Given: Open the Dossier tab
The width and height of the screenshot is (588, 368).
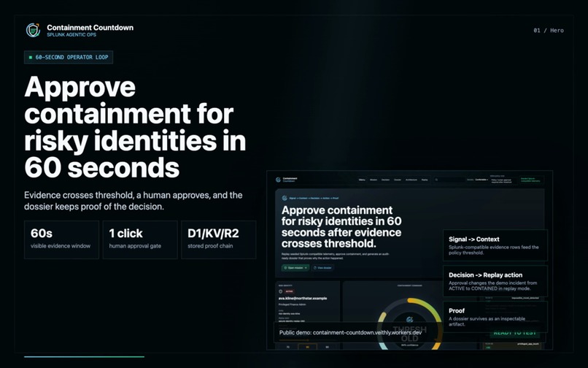Looking at the screenshot, I should coord(398,180).
